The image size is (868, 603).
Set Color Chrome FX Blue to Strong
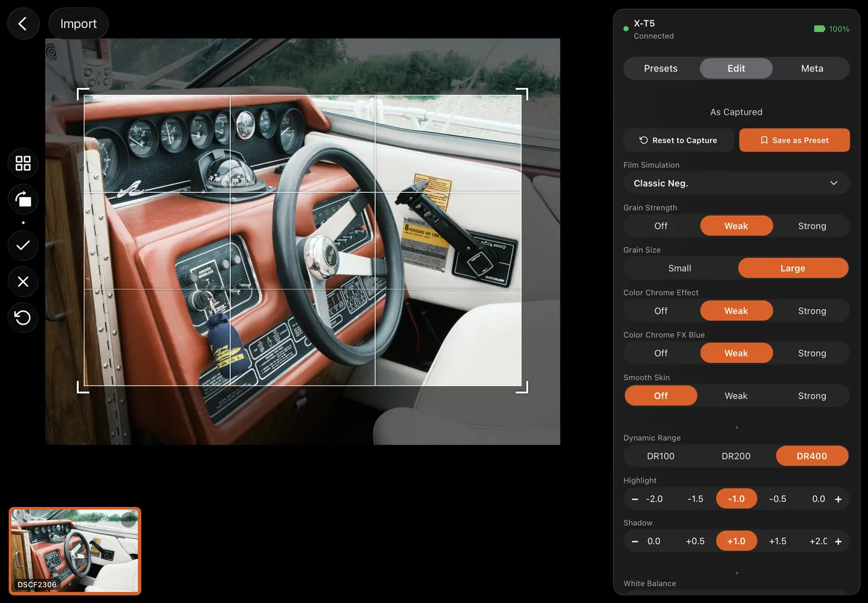[812, 353]
